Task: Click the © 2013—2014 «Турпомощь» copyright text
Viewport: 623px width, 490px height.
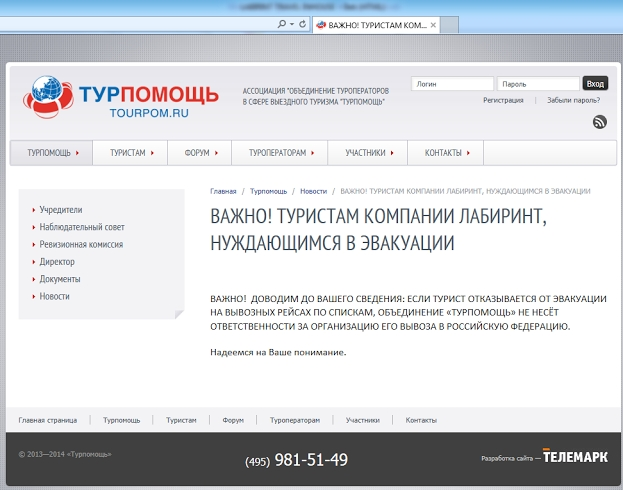Action: (x=65, y=454)
